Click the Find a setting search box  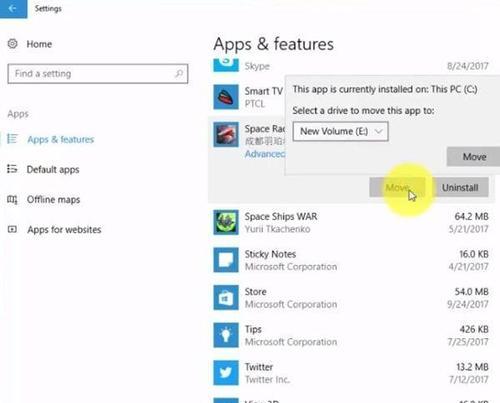98,74
